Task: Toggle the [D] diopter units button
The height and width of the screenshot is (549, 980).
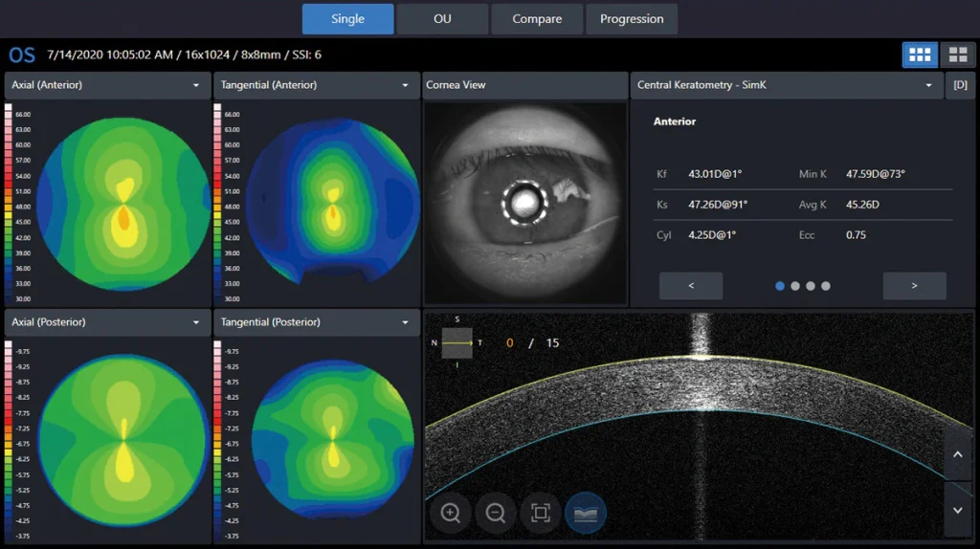Action: click(960, 85)
